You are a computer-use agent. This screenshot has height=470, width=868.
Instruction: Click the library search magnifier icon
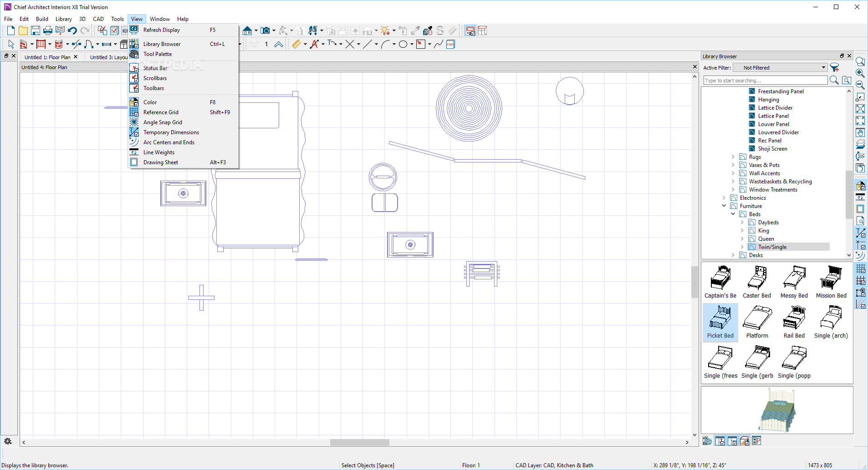coord(834,80)
